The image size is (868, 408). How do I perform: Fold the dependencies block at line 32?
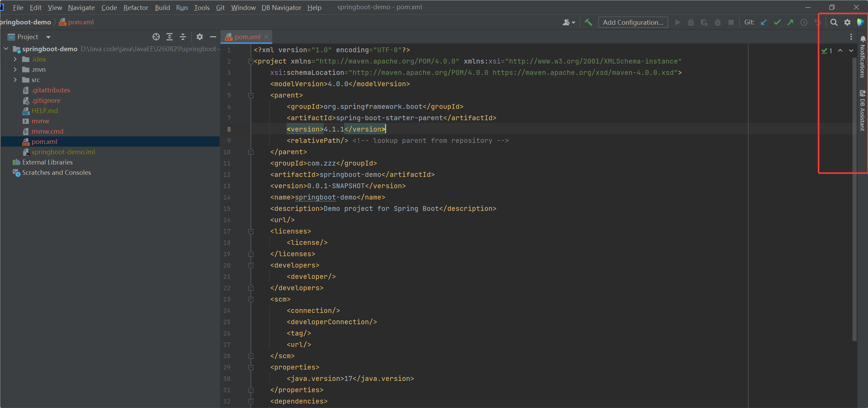coord(251,401)
